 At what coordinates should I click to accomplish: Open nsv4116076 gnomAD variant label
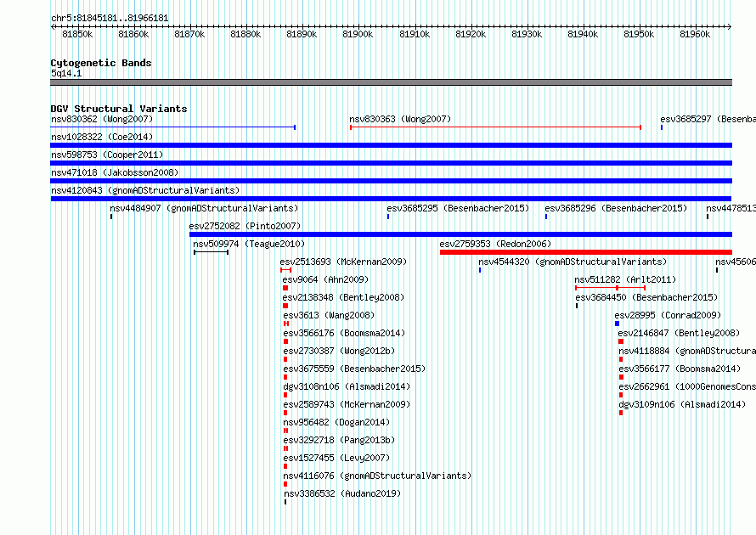[x=377, y=476]
